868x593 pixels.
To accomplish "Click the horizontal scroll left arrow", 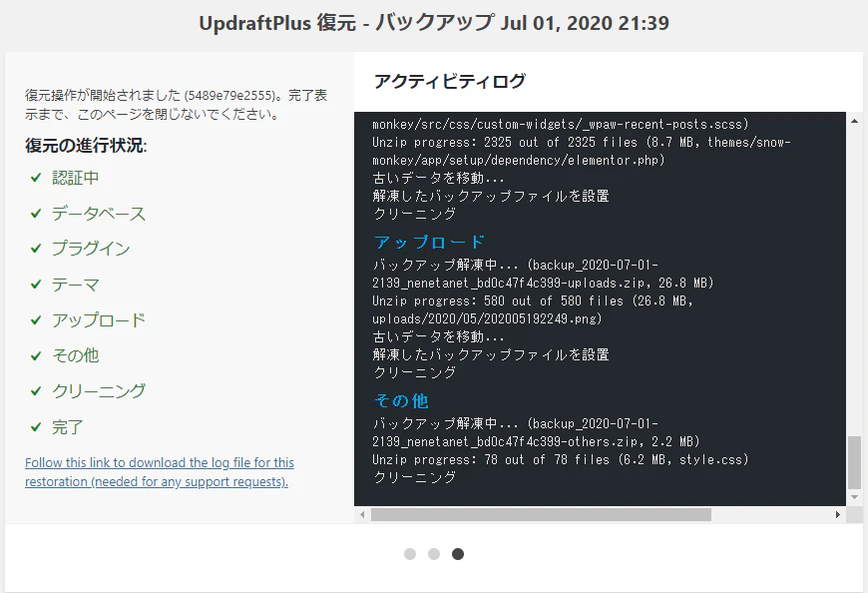I will pyautogui.click(x=362, y=514).
